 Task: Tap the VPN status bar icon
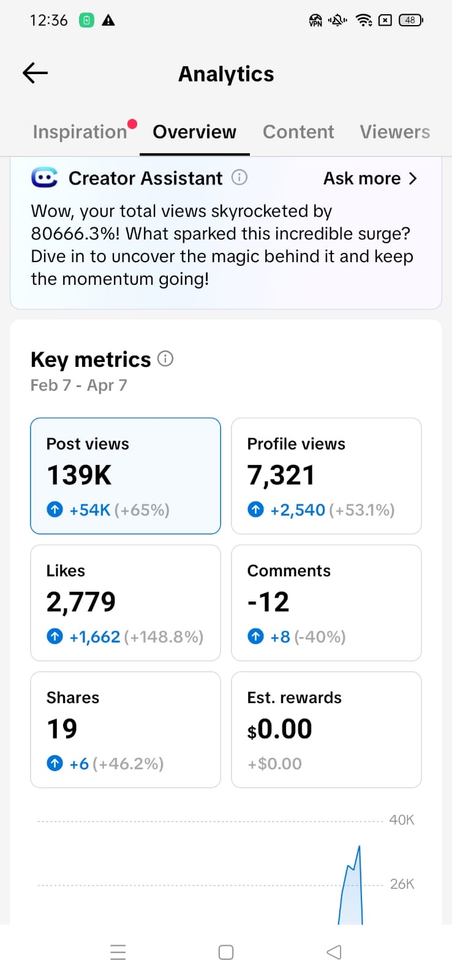(315, 20)
